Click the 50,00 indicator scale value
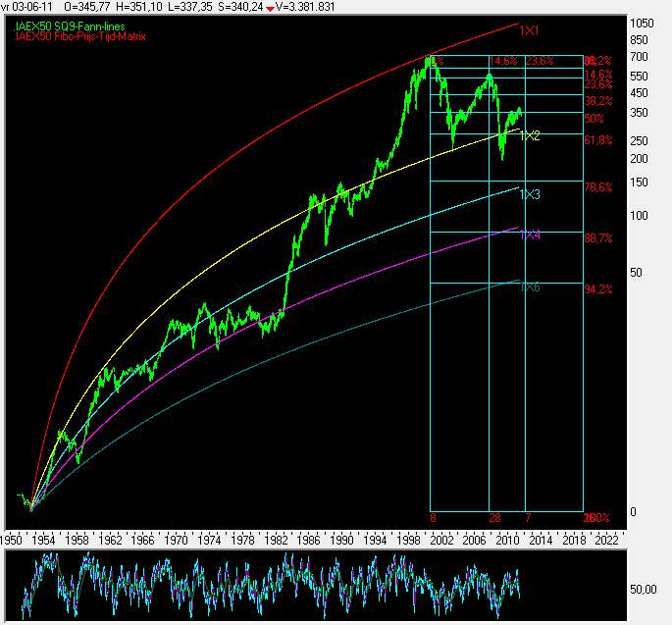 (x=644, y=590)
